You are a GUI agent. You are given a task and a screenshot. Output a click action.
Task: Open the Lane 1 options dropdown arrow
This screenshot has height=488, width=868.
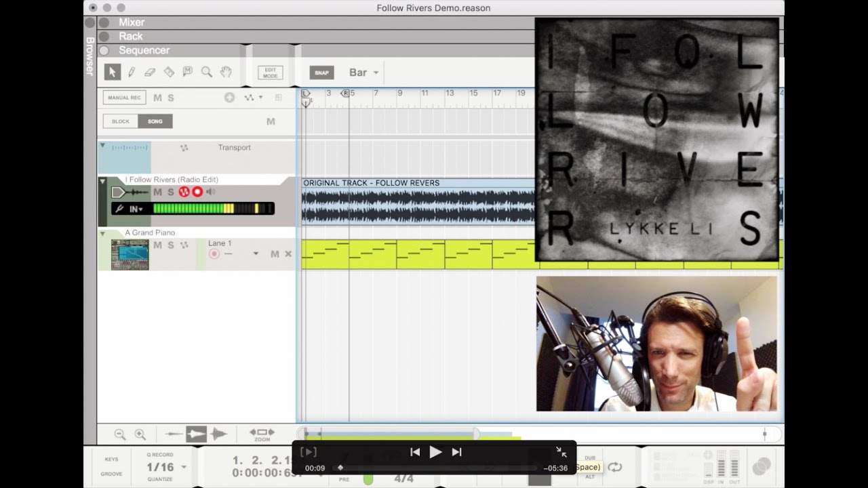(x=256, y=254)
